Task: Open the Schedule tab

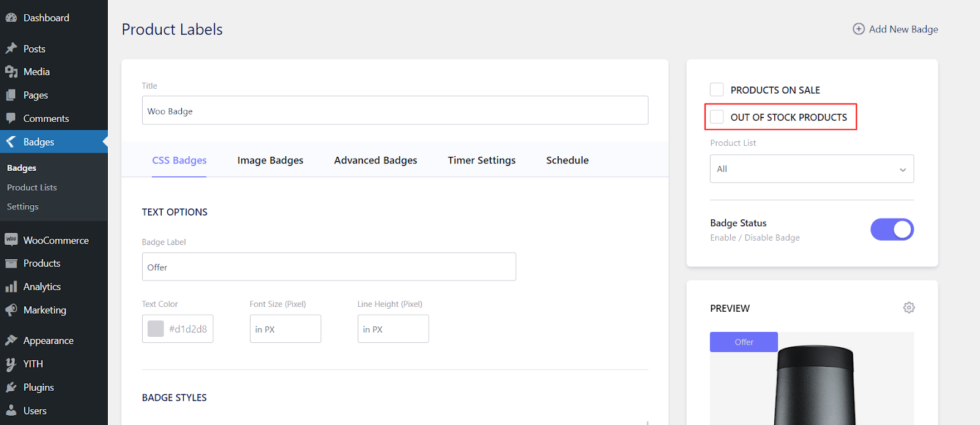Action: click(x=567, y=160)
